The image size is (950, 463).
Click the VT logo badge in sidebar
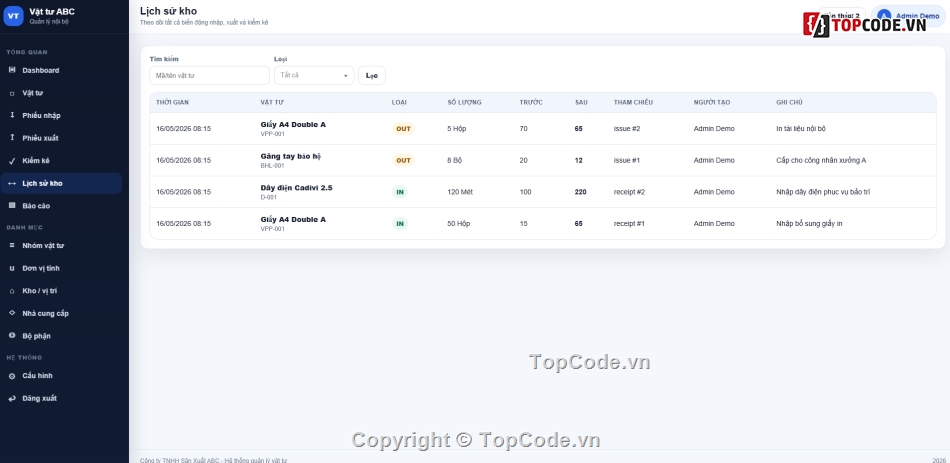13,16
